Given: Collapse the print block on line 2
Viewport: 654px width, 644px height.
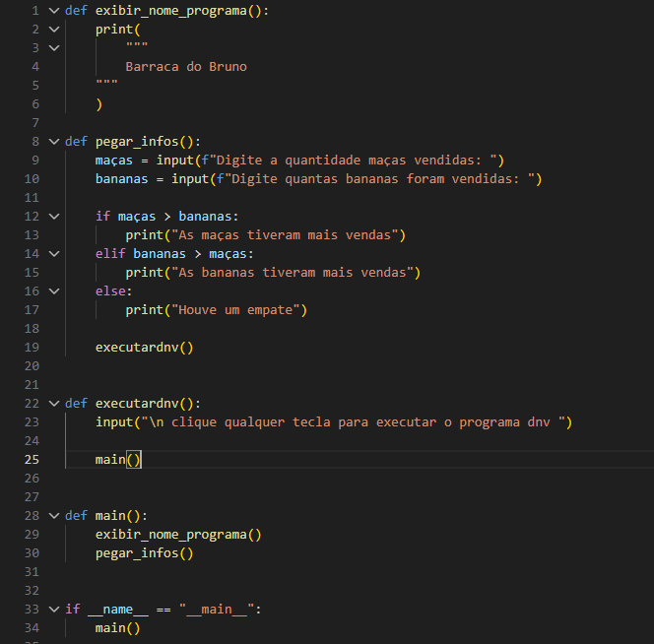Looking at the screenshot, I should (x=53, y=29).
